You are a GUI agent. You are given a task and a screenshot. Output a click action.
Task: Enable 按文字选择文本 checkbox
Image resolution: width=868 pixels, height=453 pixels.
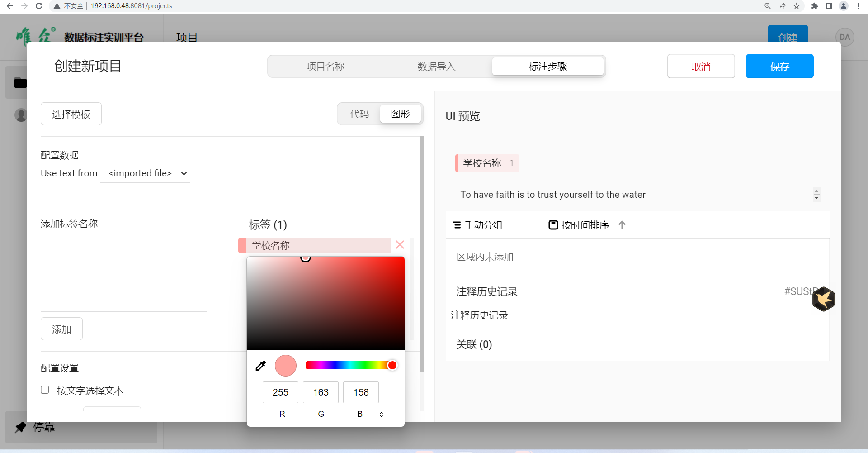pyautogui.click(x=45, y=390)
